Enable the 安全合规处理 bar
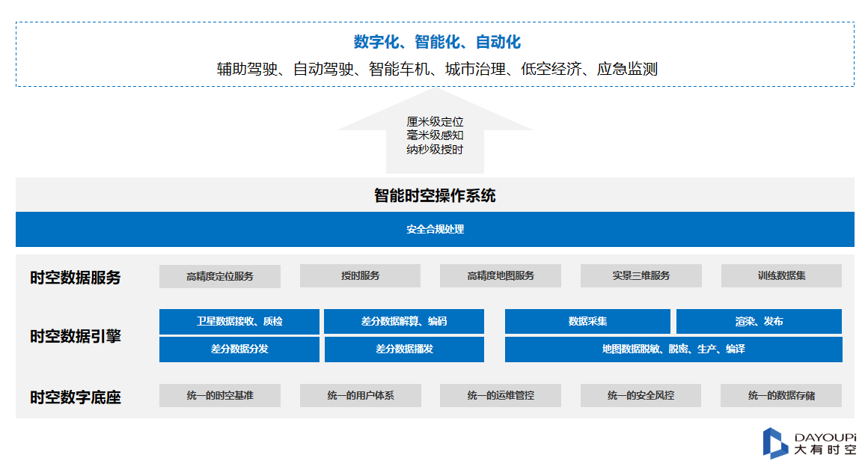 click(x=434, y=231)
